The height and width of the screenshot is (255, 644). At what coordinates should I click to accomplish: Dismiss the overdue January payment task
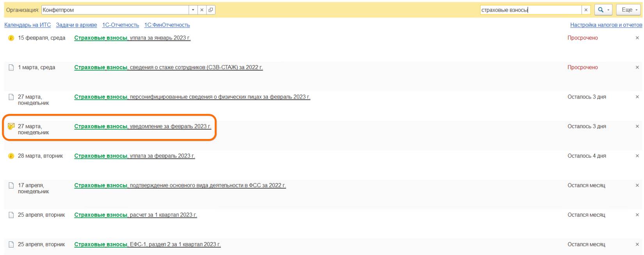(637, 38)
